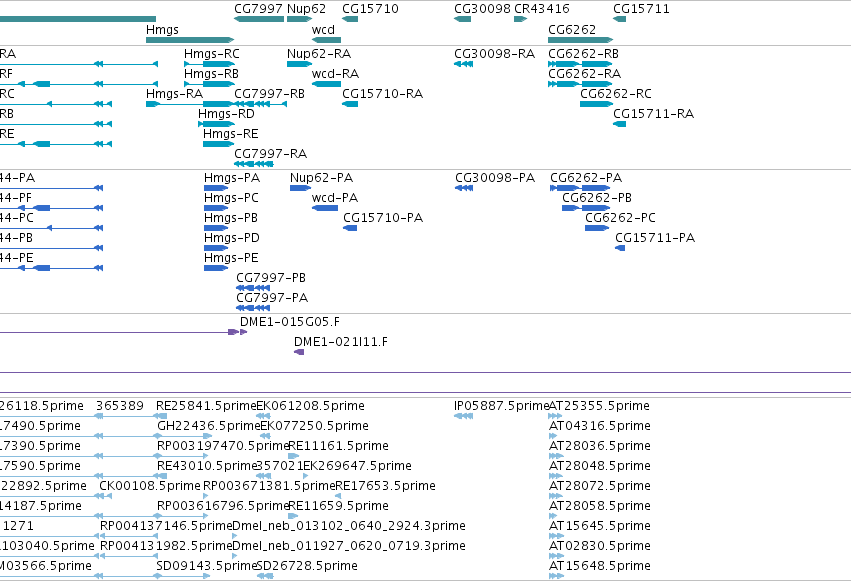
Task: Select the wcd-RA transcript label
Action: [x=335, y=74]
